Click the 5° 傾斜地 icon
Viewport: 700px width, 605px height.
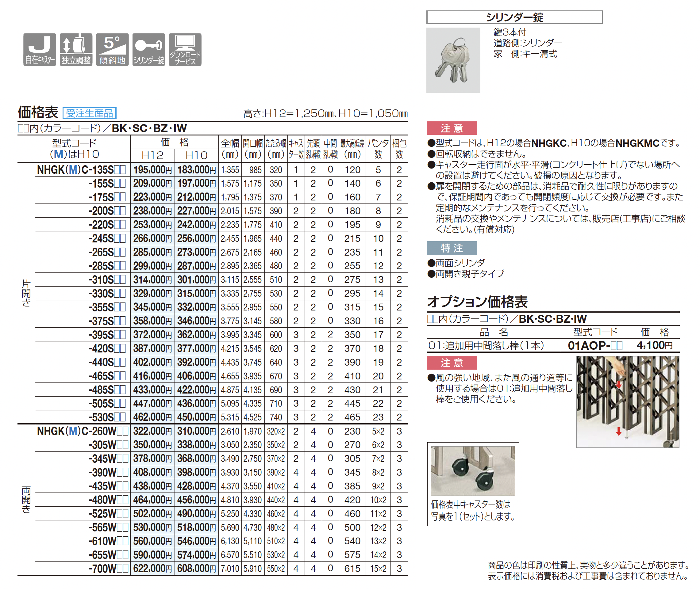click(112, 49)
